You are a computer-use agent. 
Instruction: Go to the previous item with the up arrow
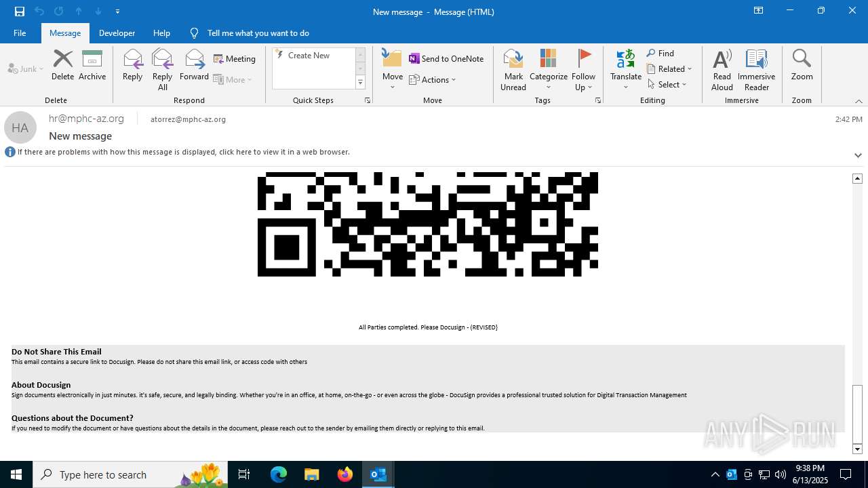click(x=79, y=12)
